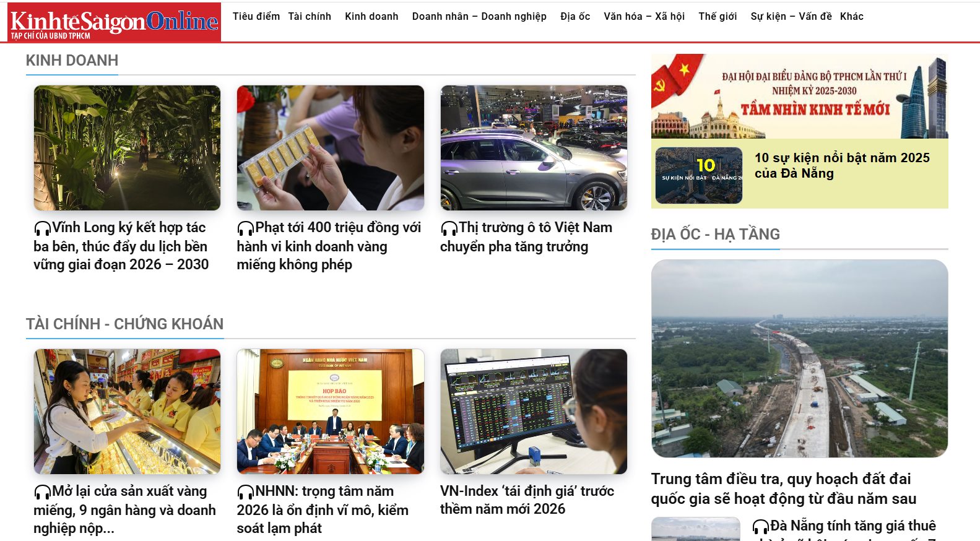Go to Thế giới section

click(x=718, y=17)
